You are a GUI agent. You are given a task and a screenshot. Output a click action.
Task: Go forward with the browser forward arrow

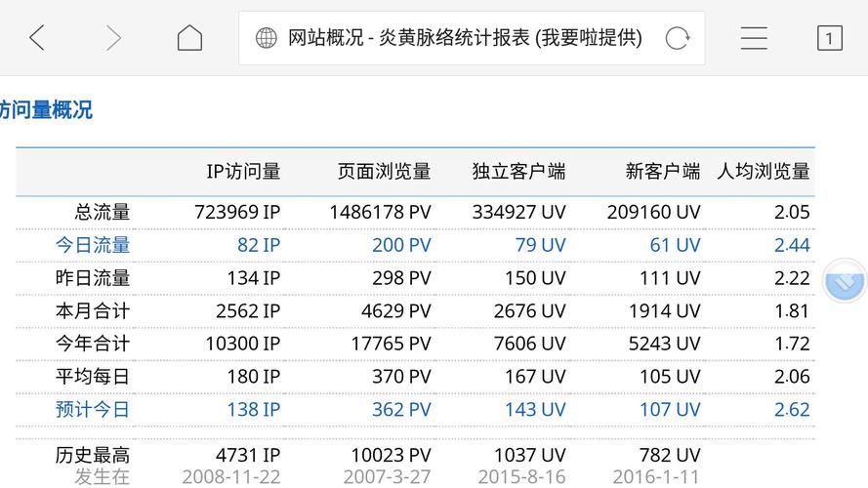(113, 38)
